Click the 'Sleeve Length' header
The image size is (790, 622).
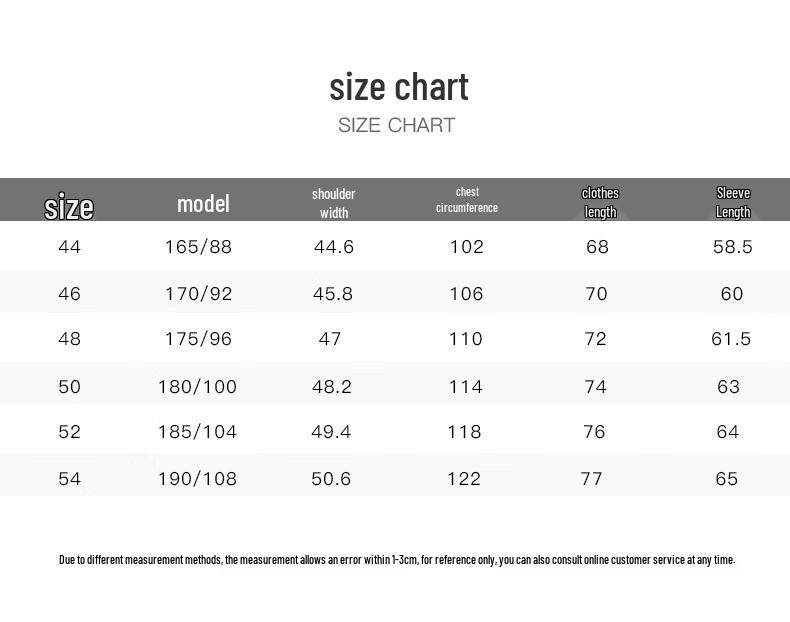pos(733,202)
